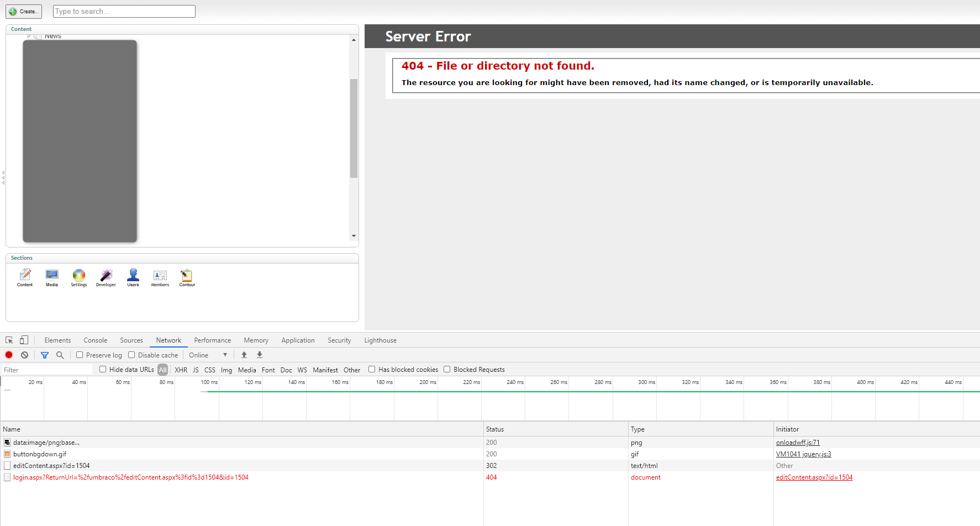This screenshot has height=526, width=980.
Task: Open the Settings section icon
Action: 79,277
